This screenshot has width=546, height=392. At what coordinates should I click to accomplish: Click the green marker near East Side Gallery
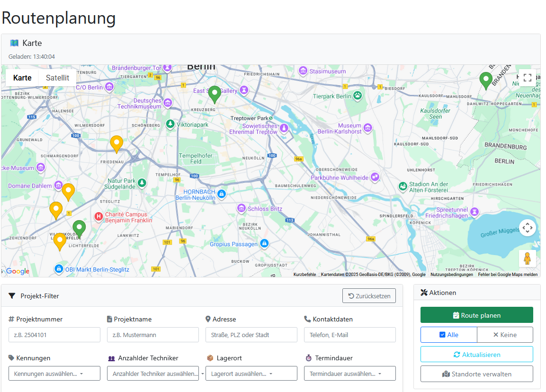[215, 94]
